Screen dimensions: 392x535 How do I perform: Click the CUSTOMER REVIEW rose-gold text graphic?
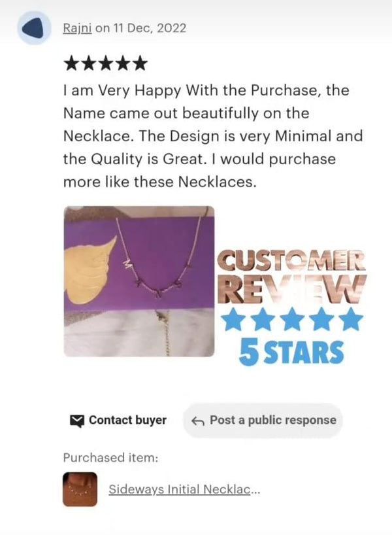click(x=292, y=277)
